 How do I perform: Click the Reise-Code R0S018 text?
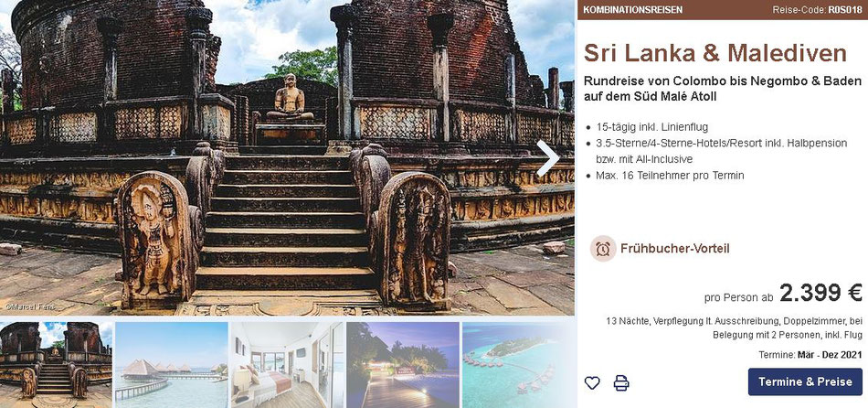[817, 10]
